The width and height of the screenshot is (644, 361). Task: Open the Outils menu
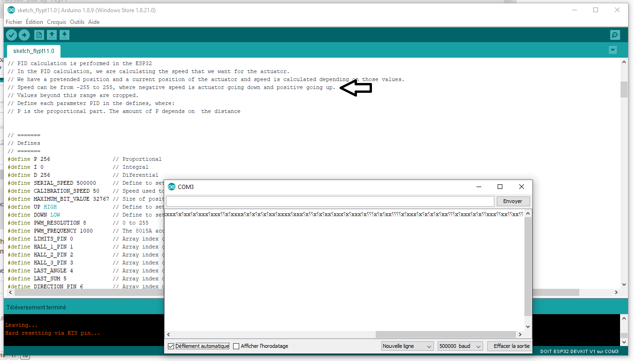[77, 22]
